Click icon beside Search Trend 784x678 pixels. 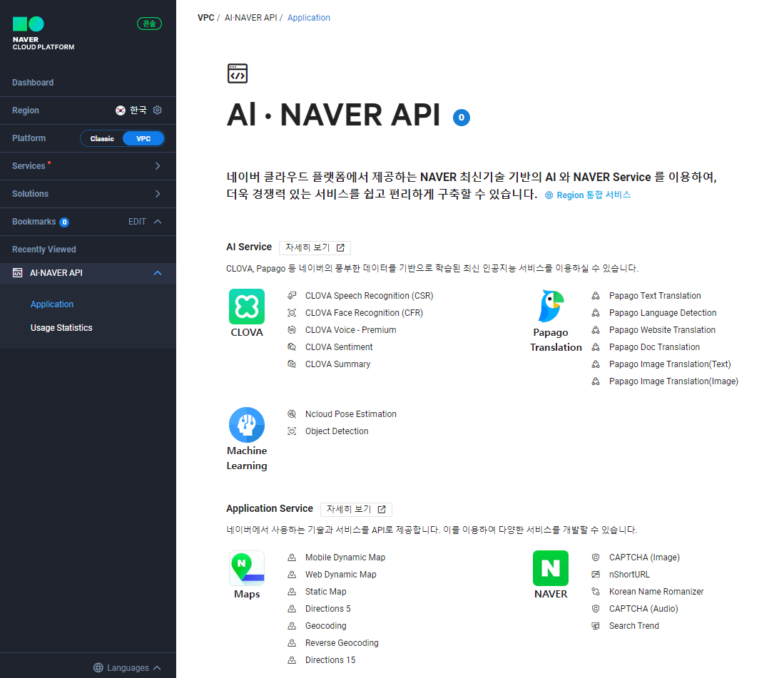click(x=596, y=625)
